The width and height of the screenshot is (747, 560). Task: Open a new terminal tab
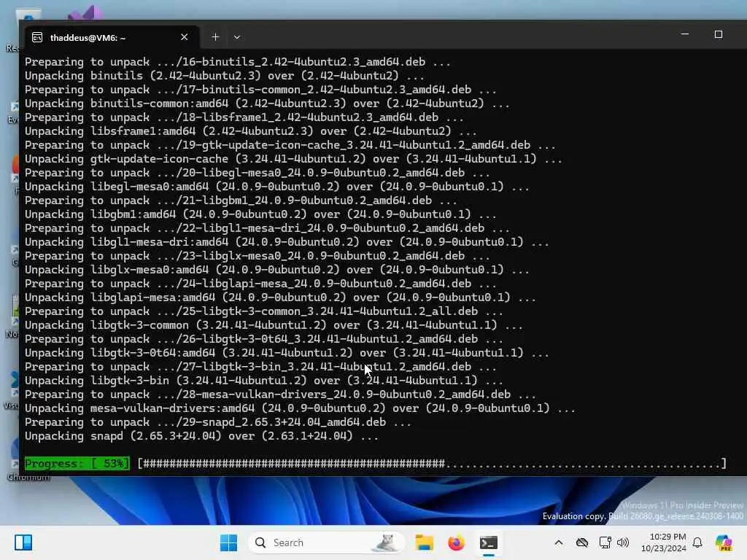[215, 37]
